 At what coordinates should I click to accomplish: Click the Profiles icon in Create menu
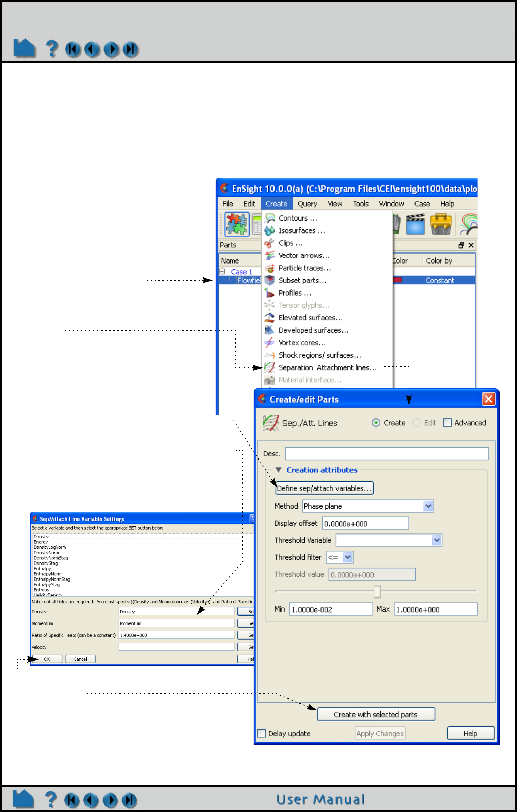tap(270, 293)
